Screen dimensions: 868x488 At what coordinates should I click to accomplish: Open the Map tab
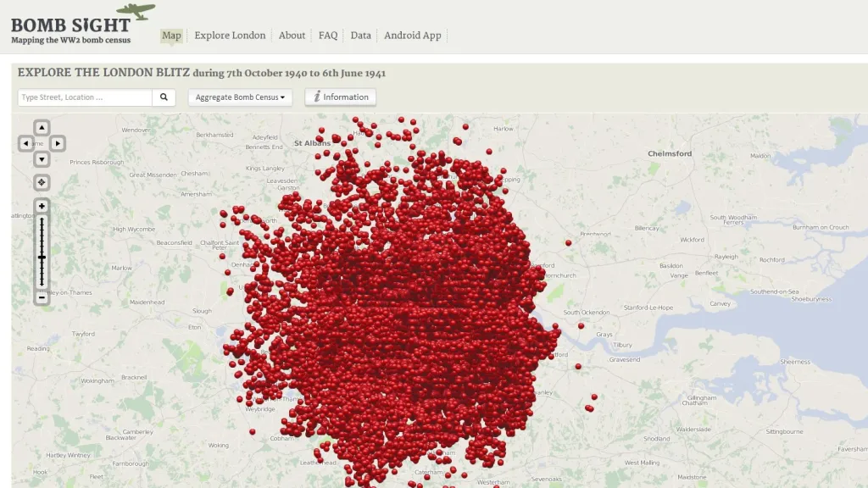172,36
